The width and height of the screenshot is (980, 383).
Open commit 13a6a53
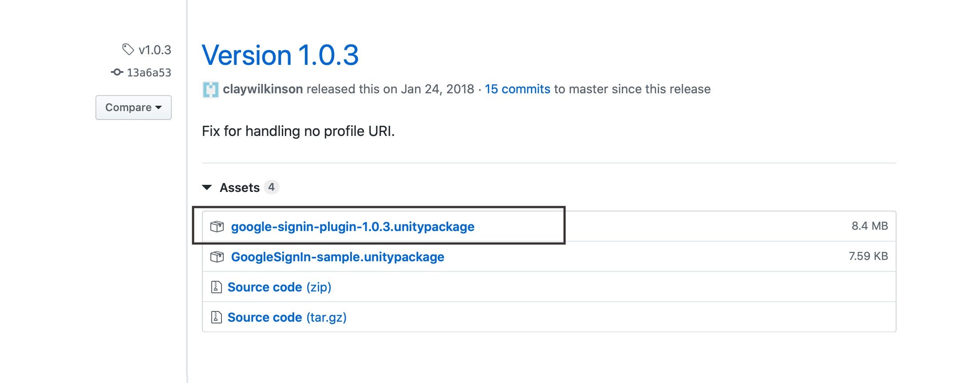149,72
